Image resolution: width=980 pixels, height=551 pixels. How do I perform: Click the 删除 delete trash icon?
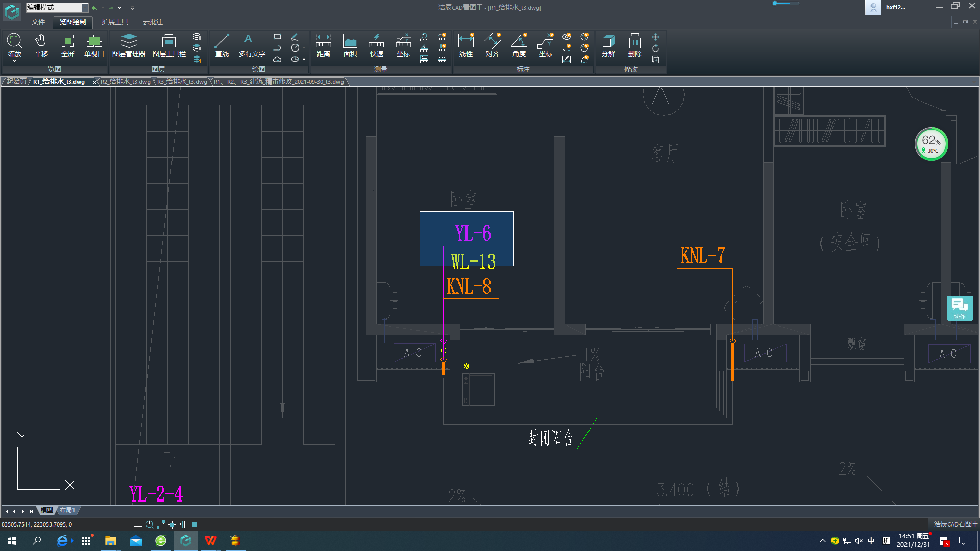(635, 45)
